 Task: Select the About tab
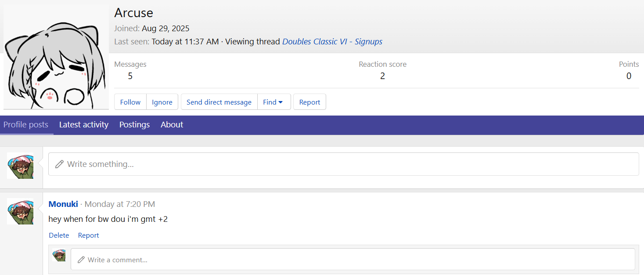coord(172,125)
